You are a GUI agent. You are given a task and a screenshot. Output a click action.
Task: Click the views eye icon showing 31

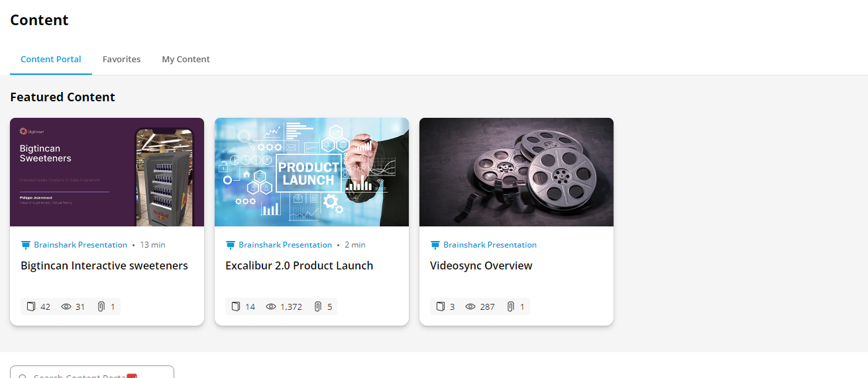[66, 307]
